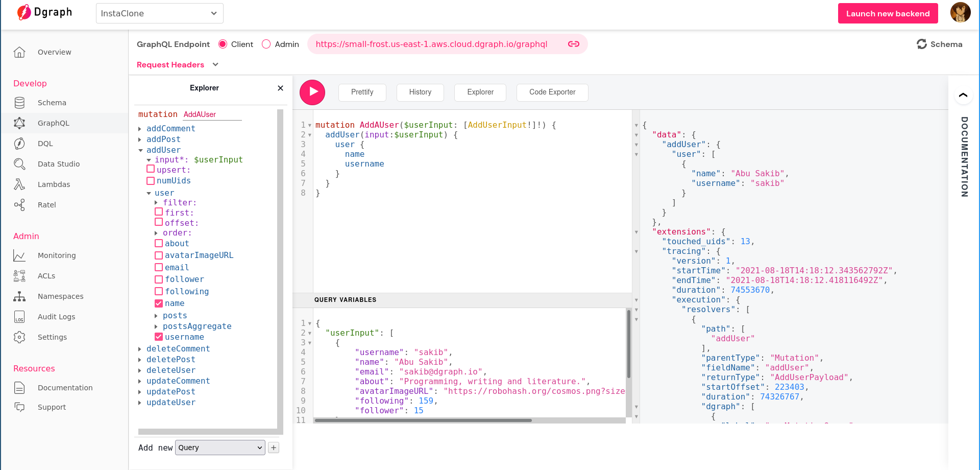Select the Client endpoint radio
This screenshot has height=470, width=980.
pos(223,44)
